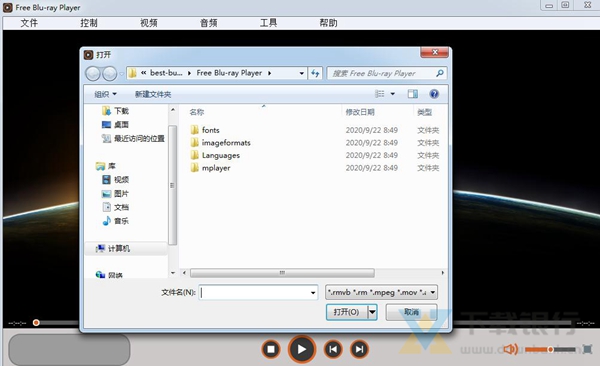This screenshot has height=366, width=600.
Task: Open the file type filter dropdown
Action: pyautogui.click(x=381, y=292)
